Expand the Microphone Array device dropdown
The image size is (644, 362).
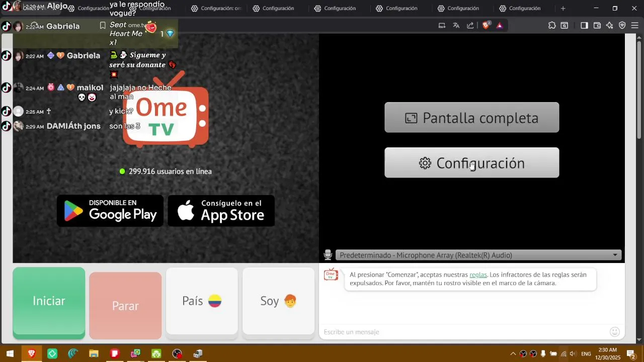[478, 255]
